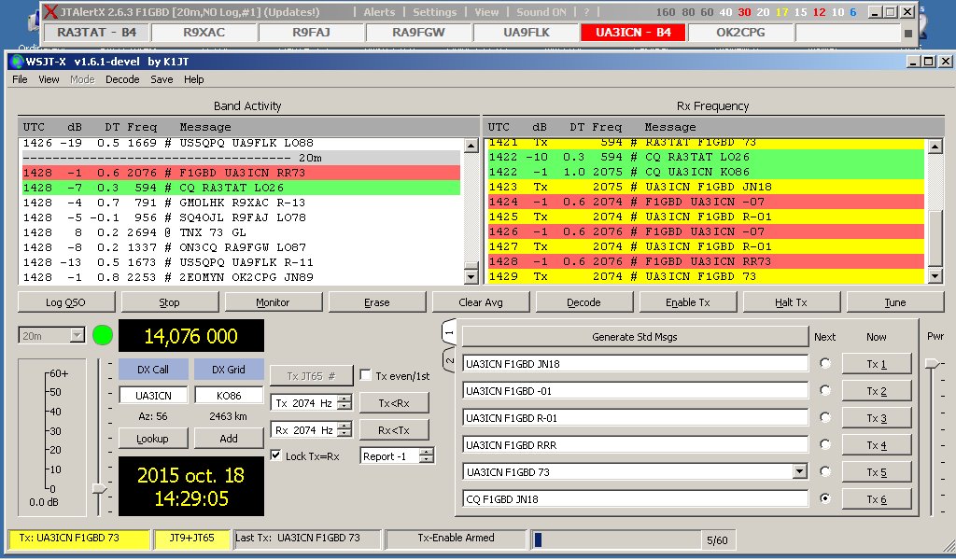Click the DX Call field containing UA3ICN

coord(153,396)
